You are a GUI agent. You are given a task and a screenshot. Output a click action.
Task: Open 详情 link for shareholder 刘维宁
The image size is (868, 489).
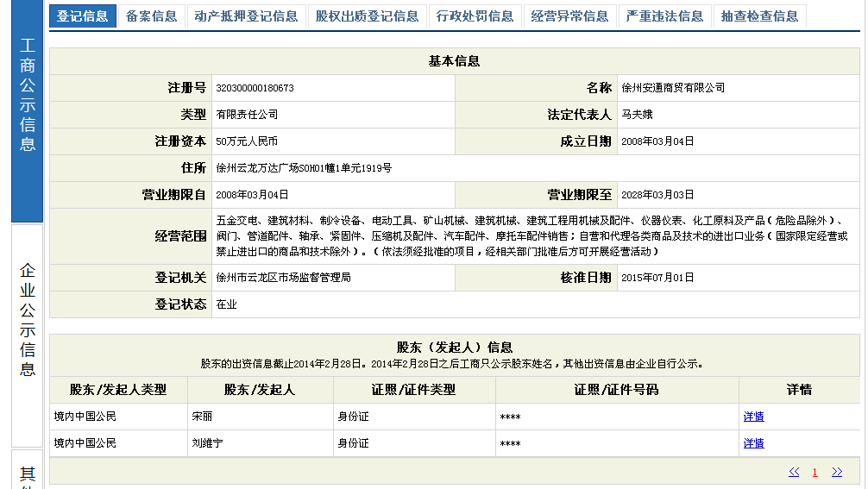[x=753, y=443]
